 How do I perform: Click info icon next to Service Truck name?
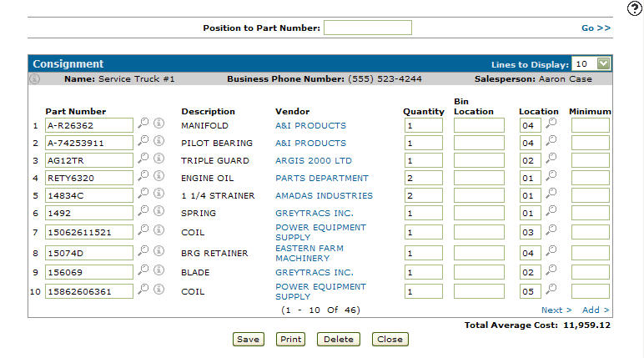point(34,78)
